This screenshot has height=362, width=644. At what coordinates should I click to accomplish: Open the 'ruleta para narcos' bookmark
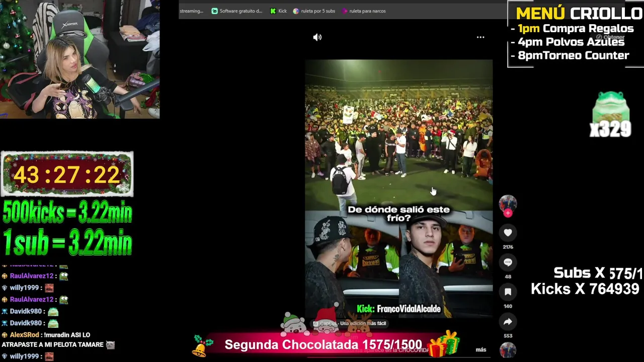click(x=364, y=11)
